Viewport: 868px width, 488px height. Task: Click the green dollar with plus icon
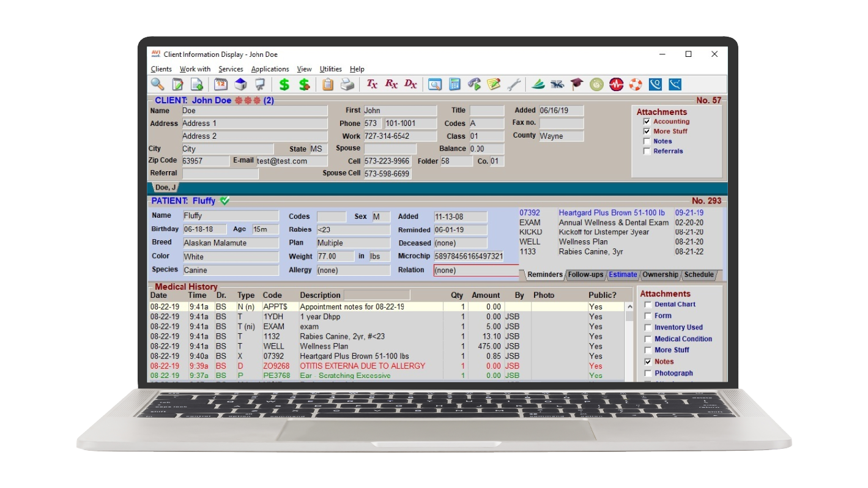[x=304, y=84]
